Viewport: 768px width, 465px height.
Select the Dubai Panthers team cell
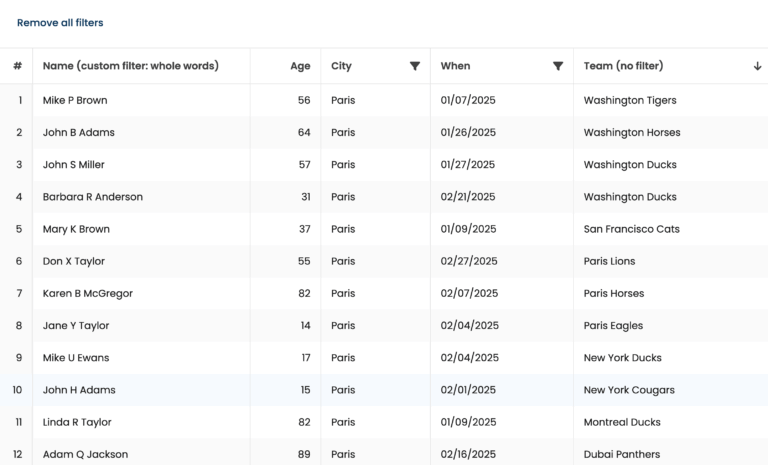pos(622,454)
